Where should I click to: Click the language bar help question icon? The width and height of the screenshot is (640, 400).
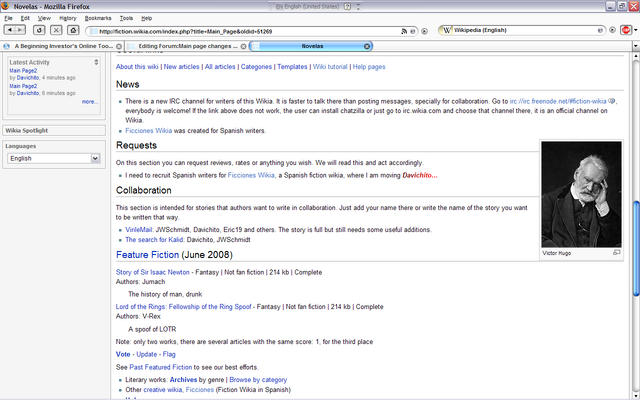[x=347, y=7]
